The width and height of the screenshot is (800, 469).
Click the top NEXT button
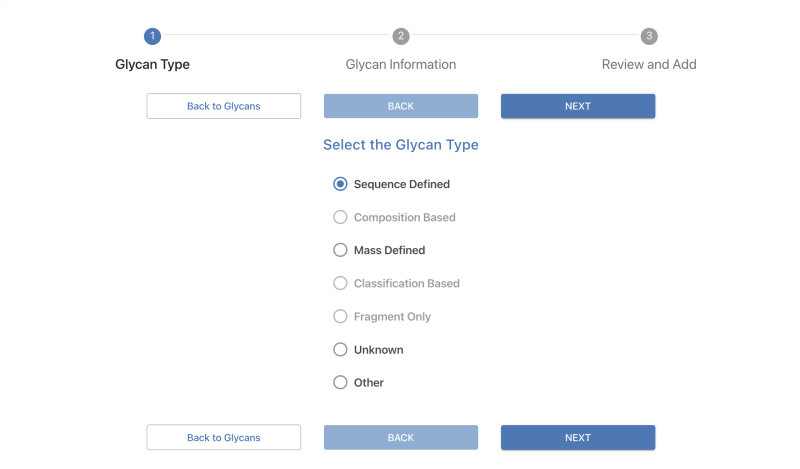pos(578,106)
